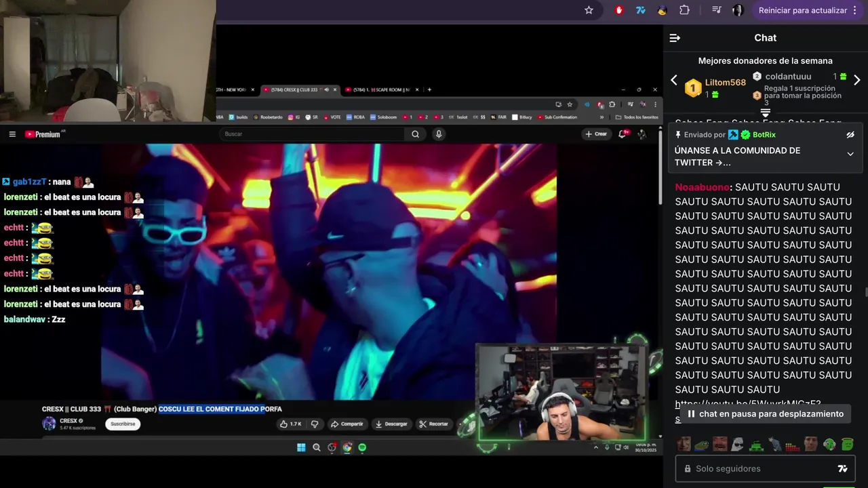Like the video with thumbs up 1.7 K
868x488 pixels.
pos(290,424)
